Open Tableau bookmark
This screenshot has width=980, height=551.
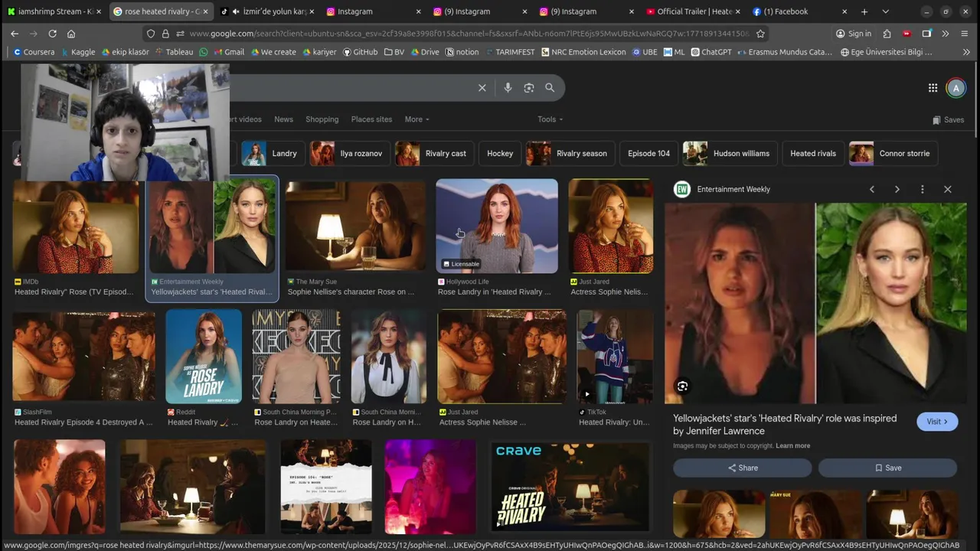pyautogui.click(x=174, y=52)
